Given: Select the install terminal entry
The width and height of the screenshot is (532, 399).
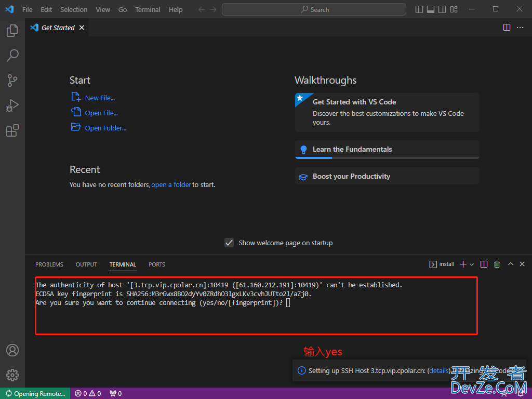Looking at the screenshot, I should tap(442, 264).
